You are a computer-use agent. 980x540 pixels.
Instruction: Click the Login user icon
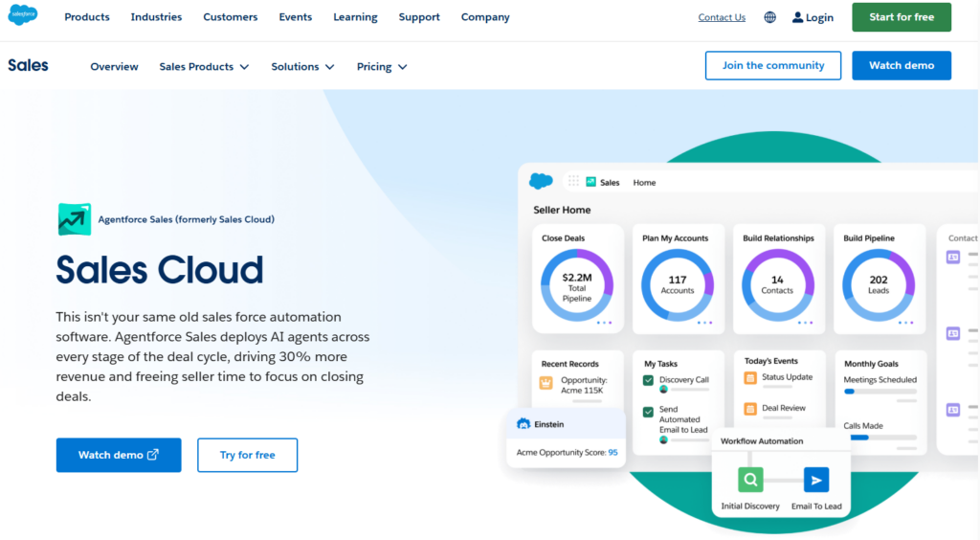pos(797,17)
